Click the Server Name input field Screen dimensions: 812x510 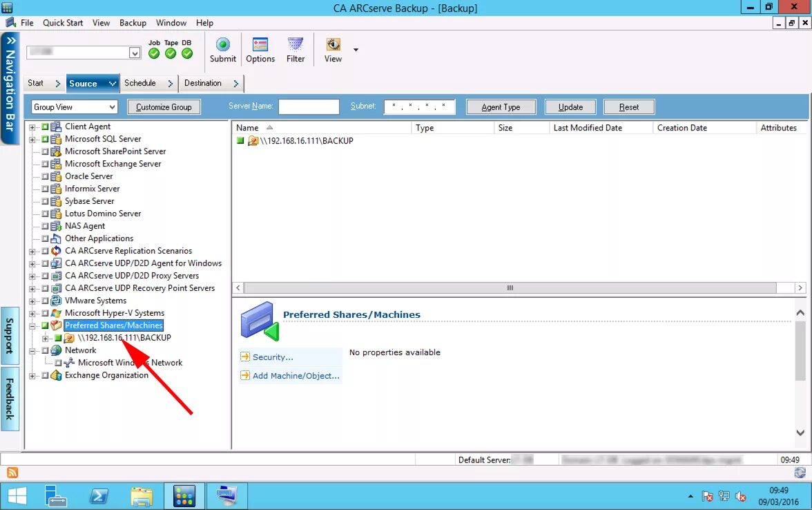(x=309, y=106)
